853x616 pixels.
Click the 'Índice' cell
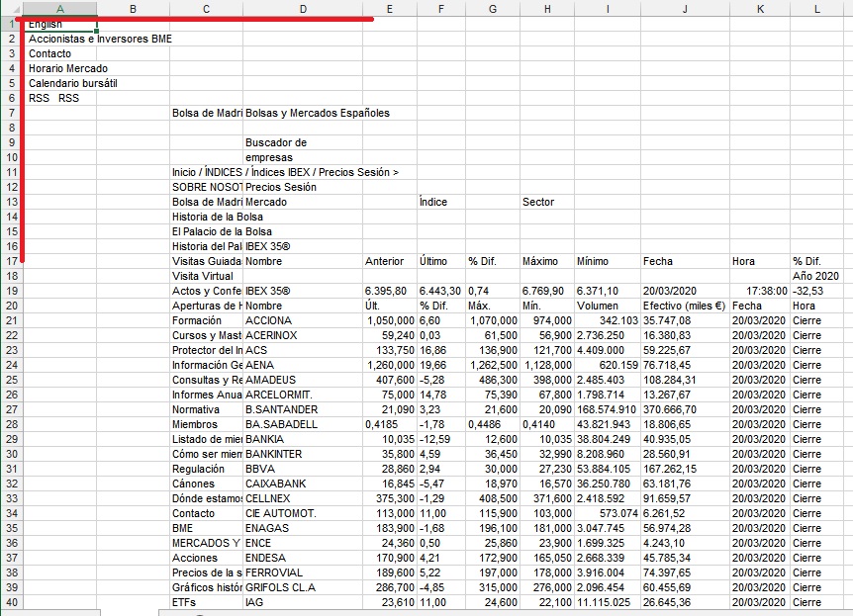tap(441, 202)
